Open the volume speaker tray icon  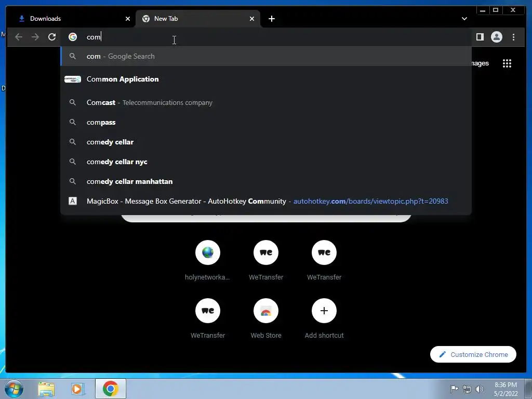(480, 389)
